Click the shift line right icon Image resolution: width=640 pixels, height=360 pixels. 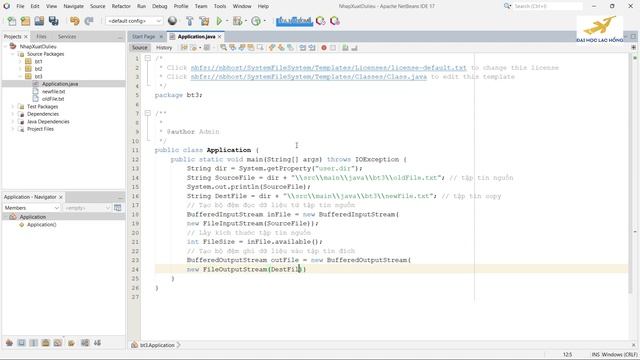click(312, 48)
